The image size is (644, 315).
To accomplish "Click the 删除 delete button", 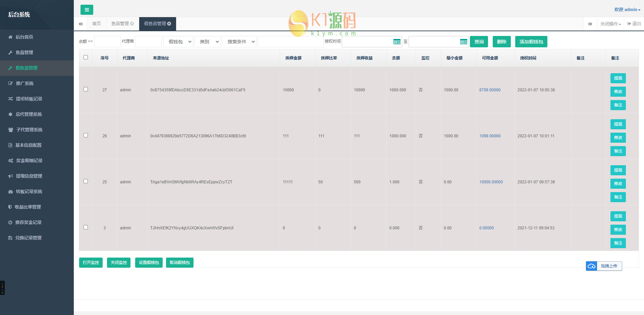I will 502,42.
